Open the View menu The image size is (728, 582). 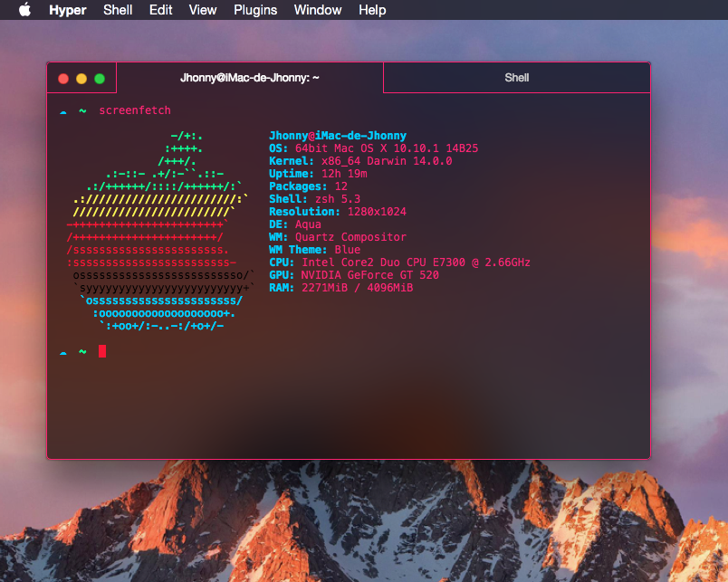[203, 10]
